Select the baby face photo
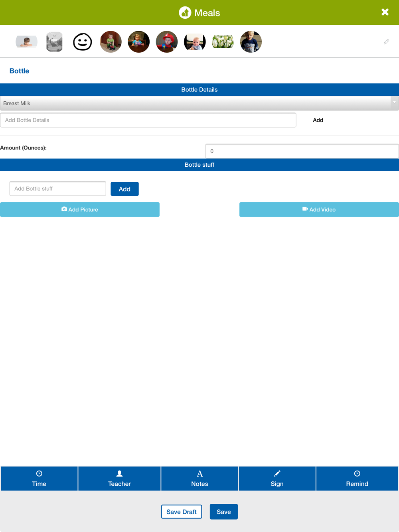This screenshot has height=532, width=399. [x=195, y=42]
